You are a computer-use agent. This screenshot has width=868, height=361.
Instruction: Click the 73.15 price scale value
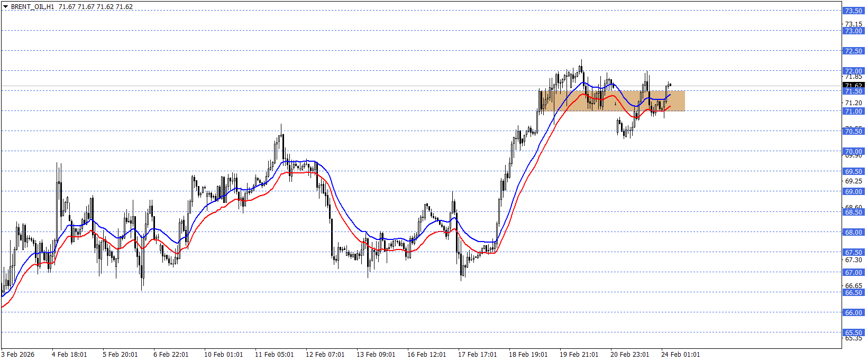click(853, 24)
